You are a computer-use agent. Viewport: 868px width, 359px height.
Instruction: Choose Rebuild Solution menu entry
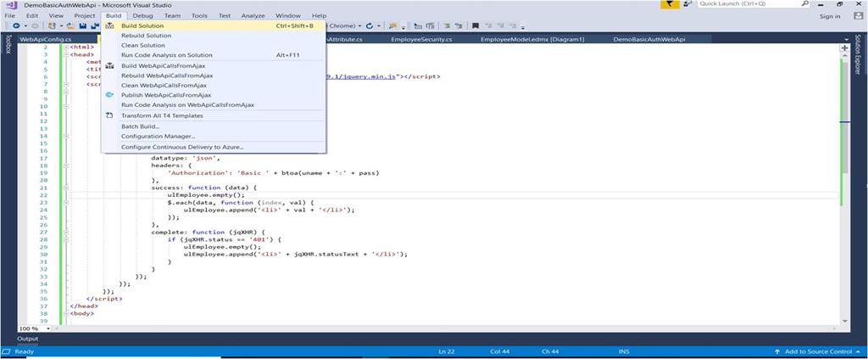tap(213, 36)
